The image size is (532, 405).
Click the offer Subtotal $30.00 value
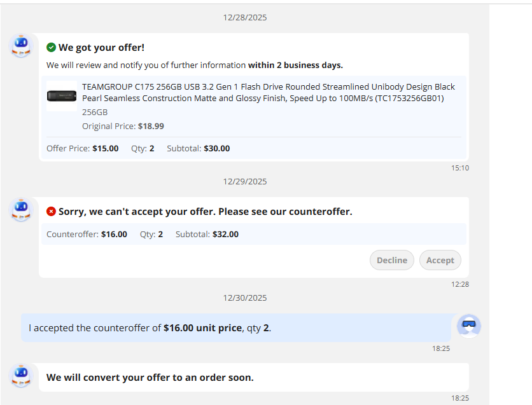pyautogui.click(x=216, y=149)
